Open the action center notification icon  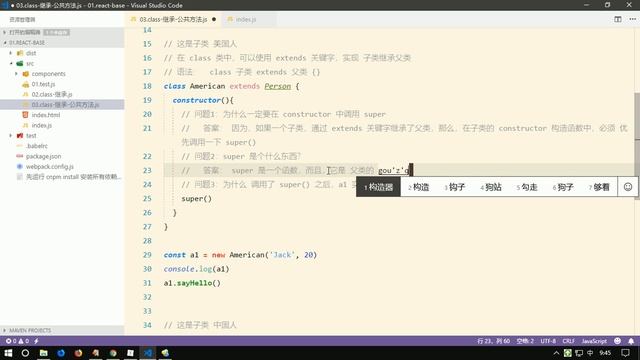[x=626, y=353]
